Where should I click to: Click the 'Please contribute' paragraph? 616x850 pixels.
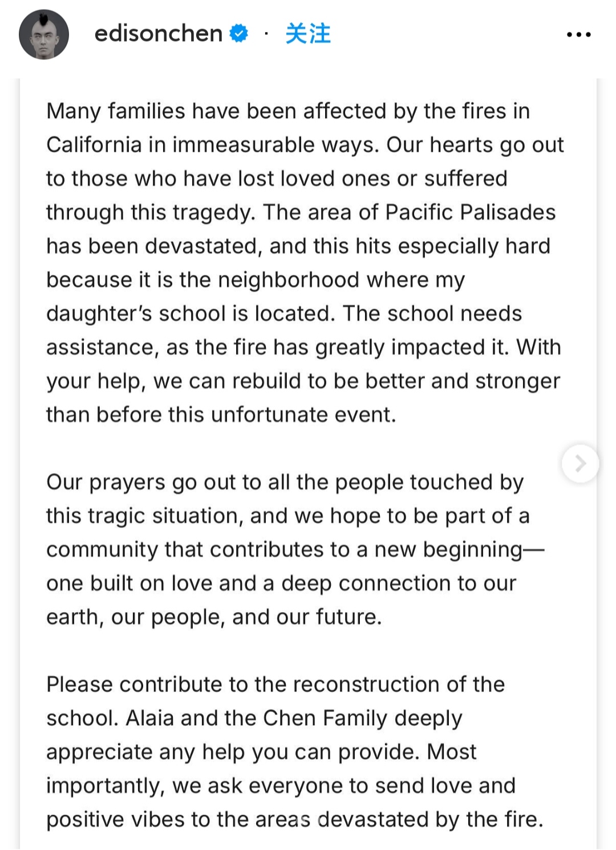[291, 751]
